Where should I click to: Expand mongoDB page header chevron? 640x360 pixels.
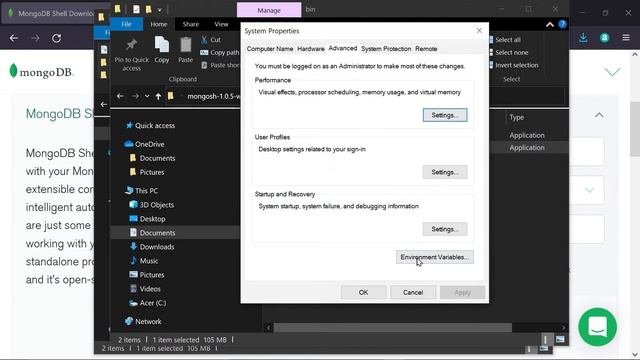(x=612, y=72)
